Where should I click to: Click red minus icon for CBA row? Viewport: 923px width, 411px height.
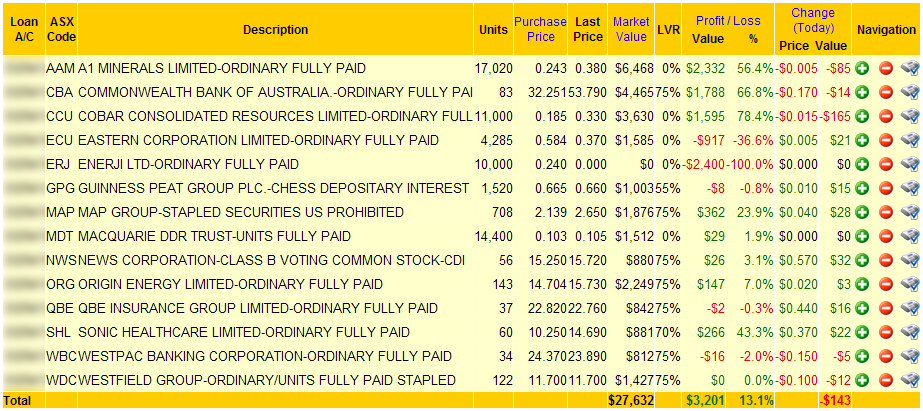click(886, 92)
